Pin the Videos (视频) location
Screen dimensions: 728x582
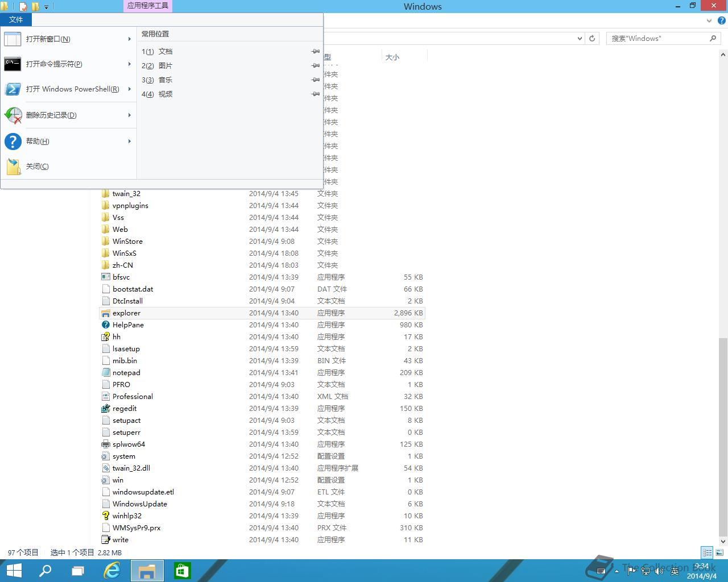point(316,94)
